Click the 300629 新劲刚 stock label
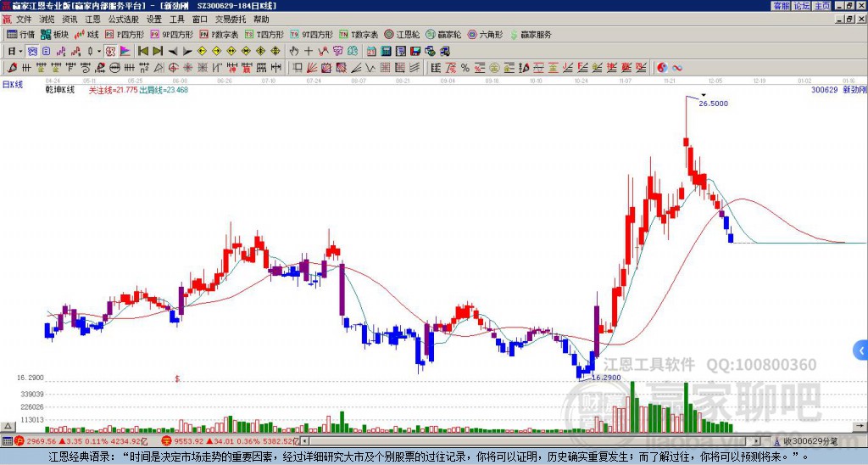 point(838,90)
